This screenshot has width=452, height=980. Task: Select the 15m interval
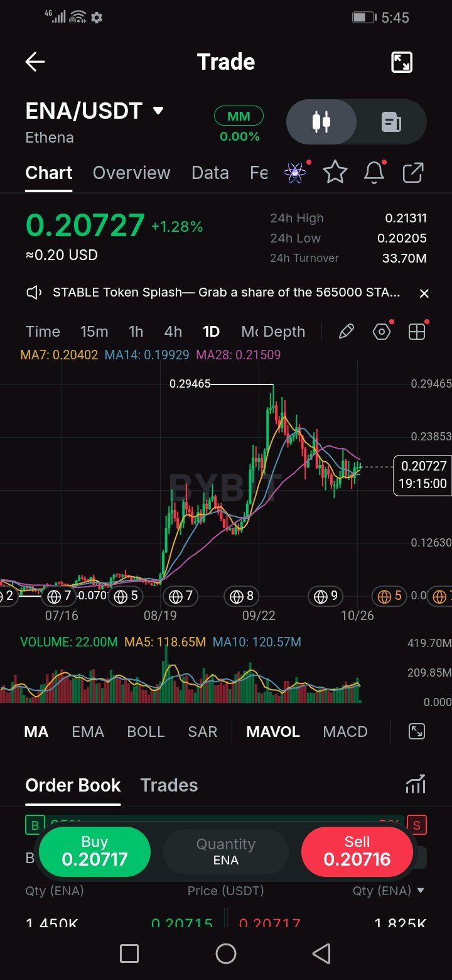click(94, 332)
